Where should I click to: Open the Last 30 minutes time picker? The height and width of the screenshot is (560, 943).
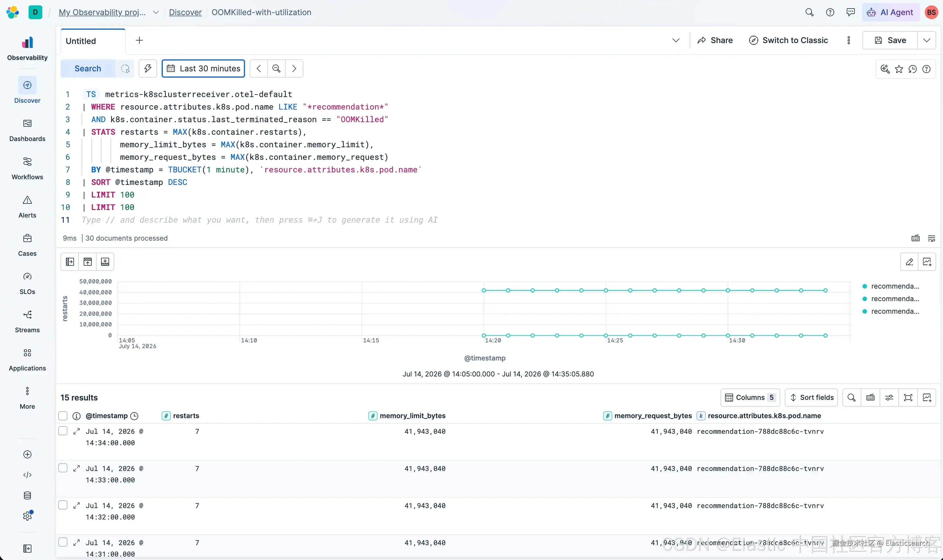(x=203, y=68)
